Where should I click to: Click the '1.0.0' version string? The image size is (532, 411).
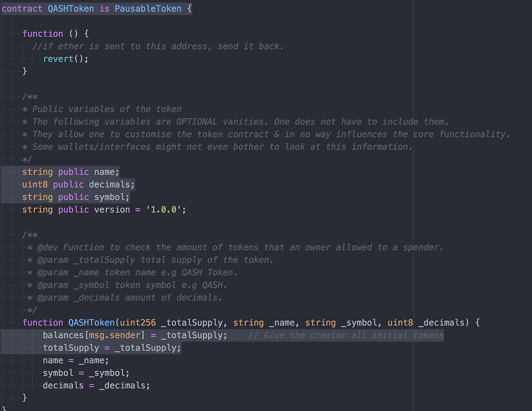[164, 209]
